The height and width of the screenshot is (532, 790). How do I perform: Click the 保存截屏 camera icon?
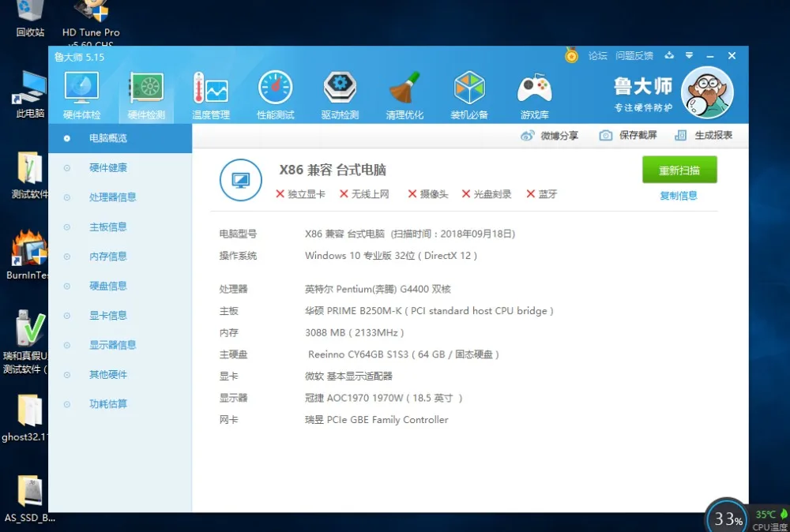coord(606,136)
